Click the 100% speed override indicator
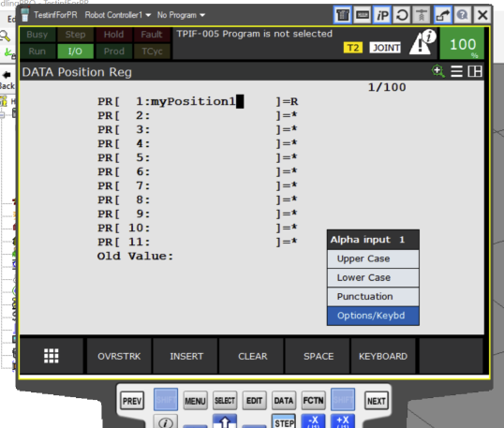Viewport: 504px width, 428px height. tap(463, 43)
